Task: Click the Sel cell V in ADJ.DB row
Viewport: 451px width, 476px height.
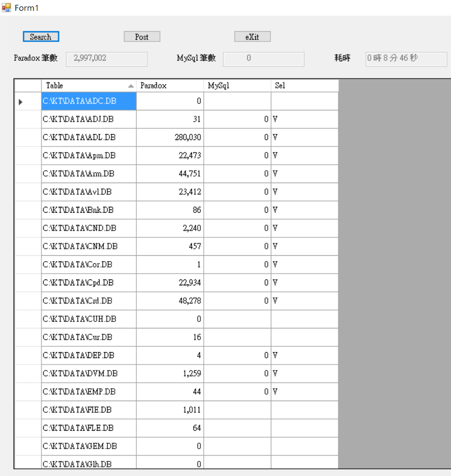Action: coord(304,120)
